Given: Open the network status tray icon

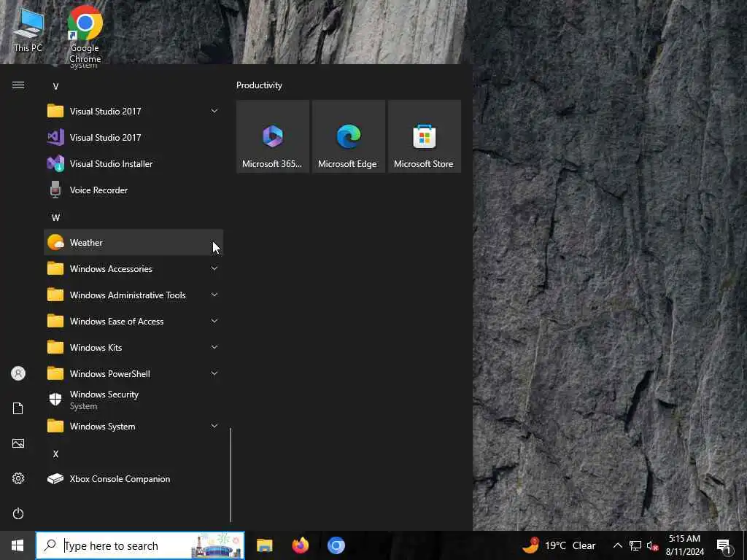Looking at the screenshot, I should pos(635,545).
